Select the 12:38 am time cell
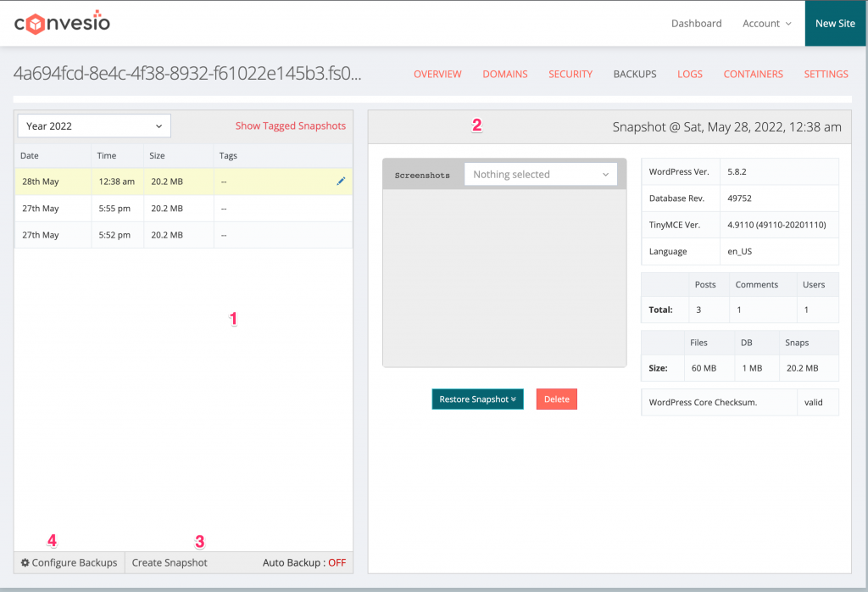 (x=117, y=182)
